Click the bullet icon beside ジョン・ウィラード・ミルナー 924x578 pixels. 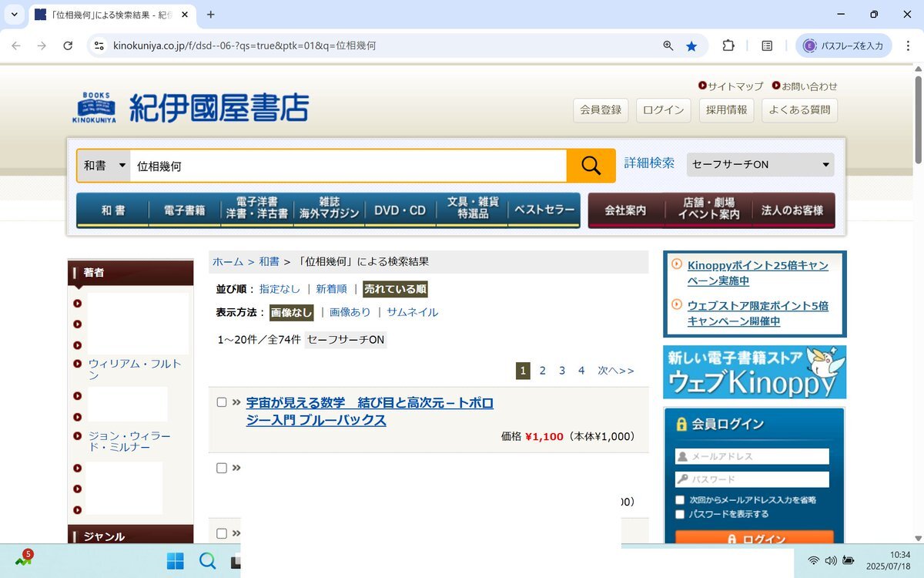pos(77,435)
